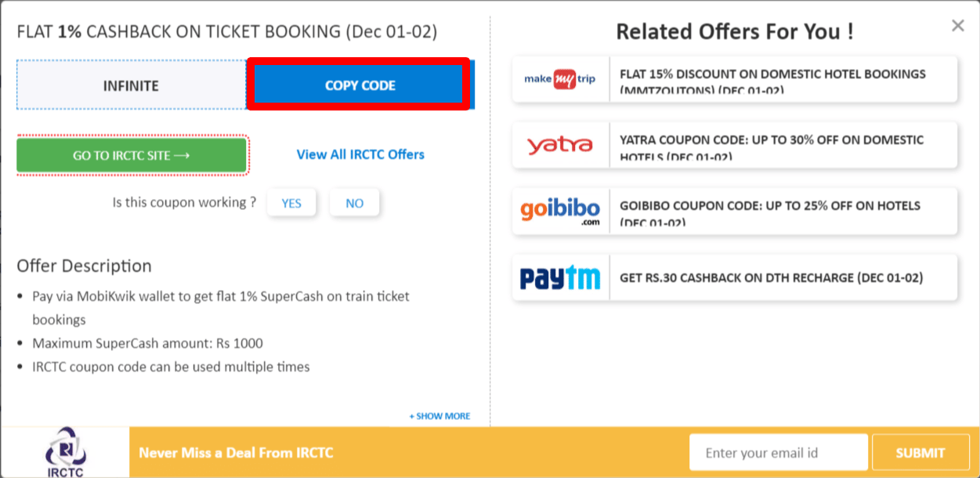
Task: Close the coupon popup dialog
Action: click(957, 25)
